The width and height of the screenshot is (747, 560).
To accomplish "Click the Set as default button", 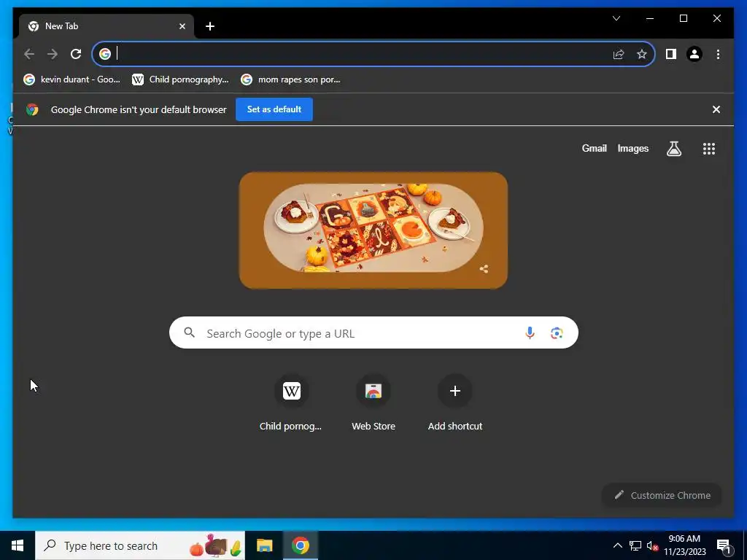I will pyautogui.click(x=274, y=109).
